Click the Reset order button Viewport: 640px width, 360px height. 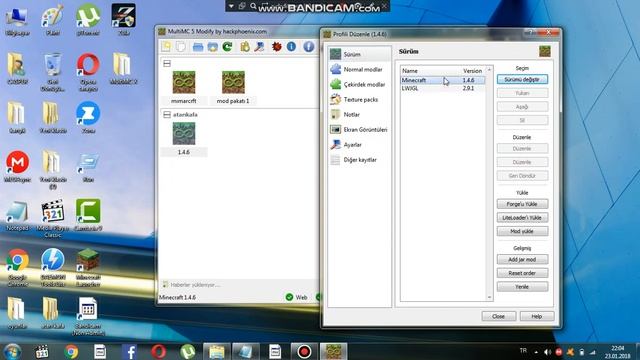522,273
